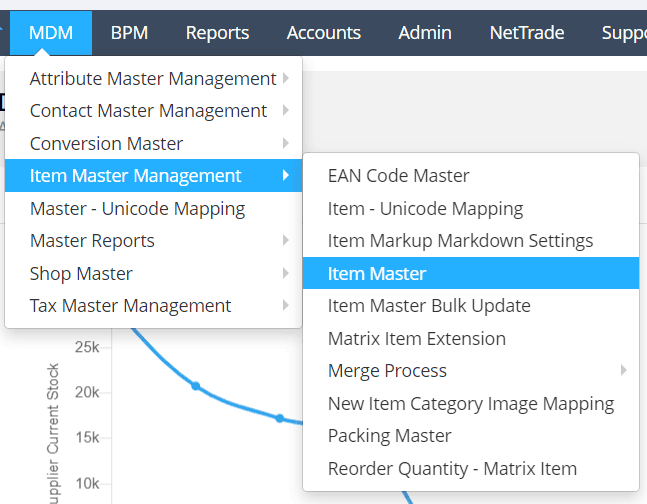Expand Shop Master submenu

pos(81,273)
